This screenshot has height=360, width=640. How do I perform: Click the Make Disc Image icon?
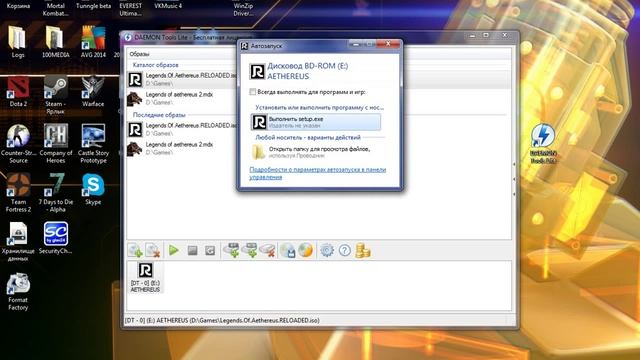(288, 250)
